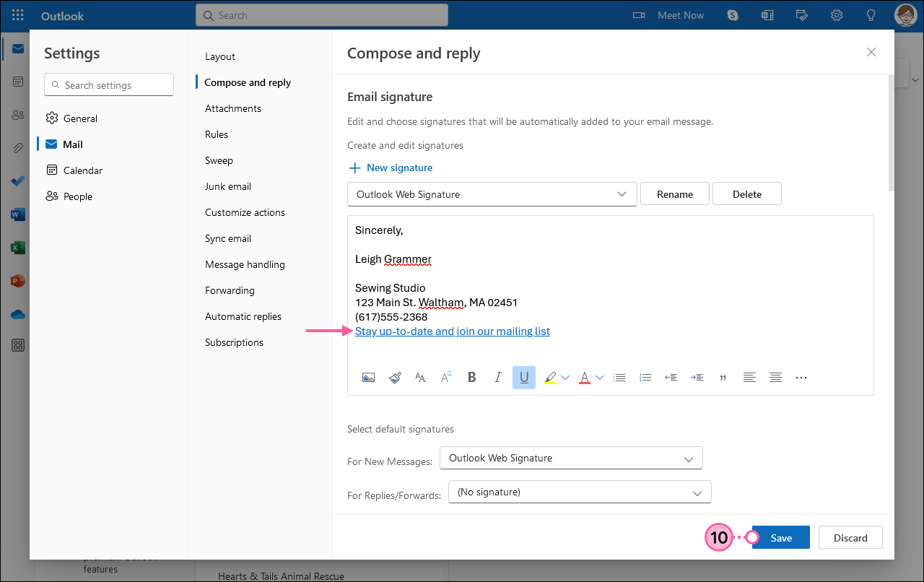This screenshot has height=582, width=924.
Task: Toggle italic formatting
Action: [497, 378]
